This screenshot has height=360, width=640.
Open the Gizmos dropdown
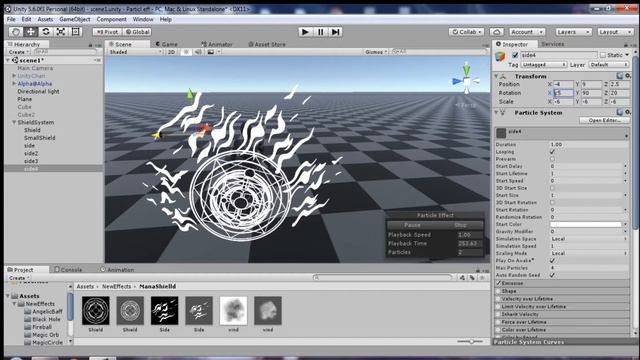376,52
